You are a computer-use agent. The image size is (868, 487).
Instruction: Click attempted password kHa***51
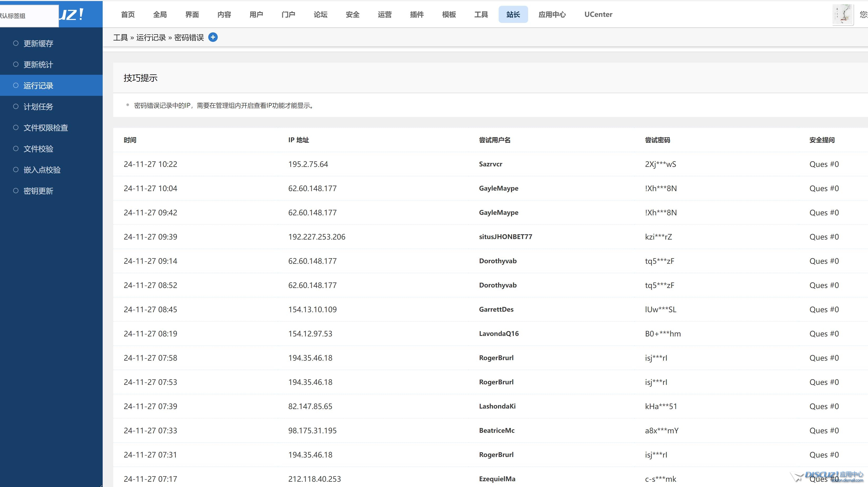coord(661,406)
